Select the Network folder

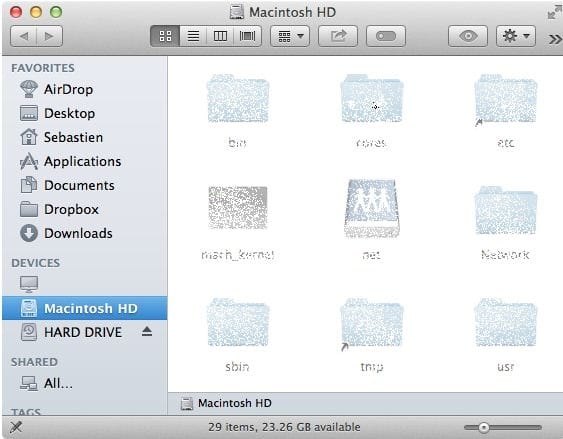pyautogui.click(x=506, y=210)
